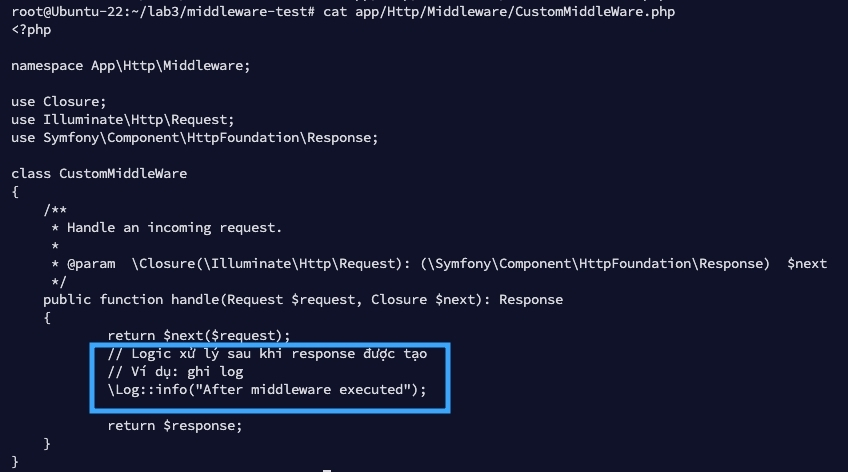Click the return $response statement
Screen dimensions: 848x472
click(175, 425)
